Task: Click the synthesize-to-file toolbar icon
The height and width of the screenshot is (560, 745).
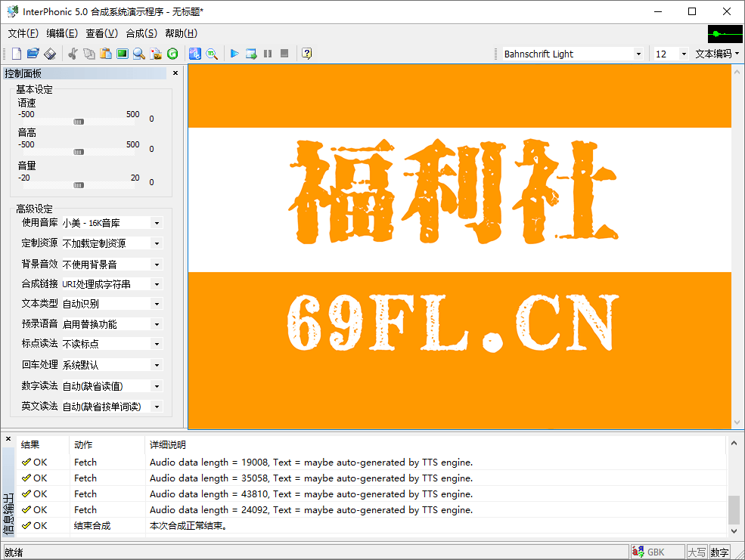Action: [x=251, y=54]
